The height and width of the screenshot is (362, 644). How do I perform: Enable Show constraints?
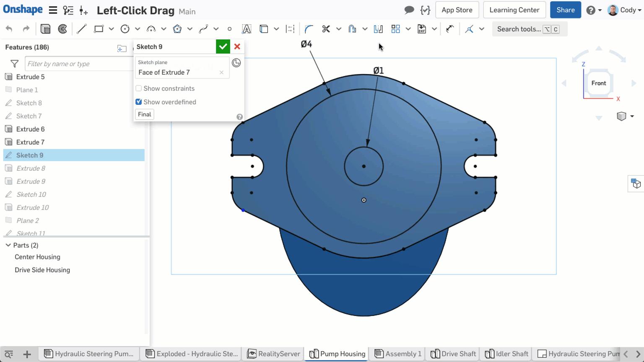pos(138,88)
